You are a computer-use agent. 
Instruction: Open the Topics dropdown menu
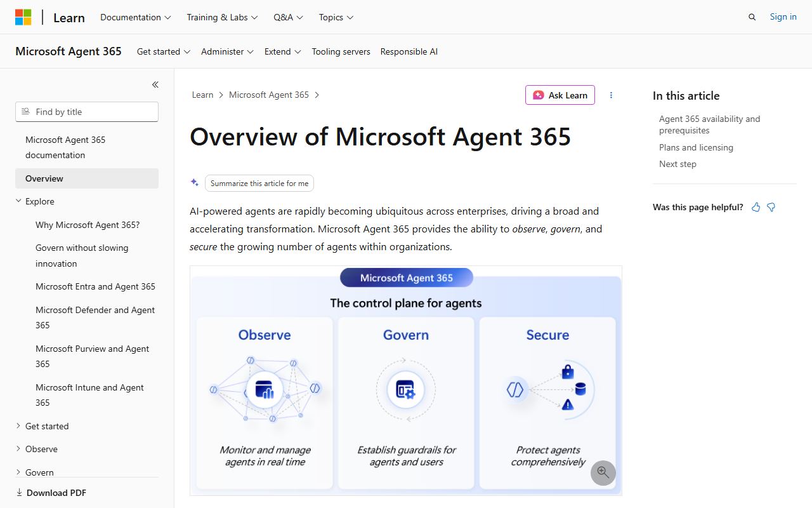pyautogui.click(x=336, y=17)
